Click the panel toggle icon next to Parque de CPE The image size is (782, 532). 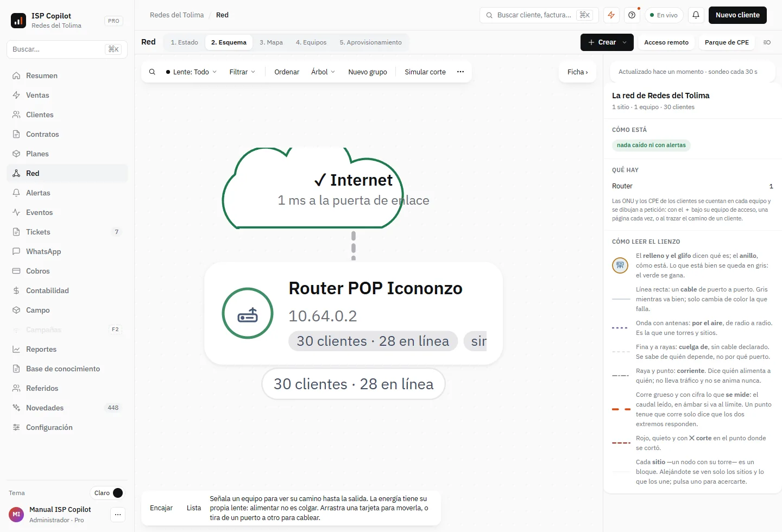coord(767,42)
